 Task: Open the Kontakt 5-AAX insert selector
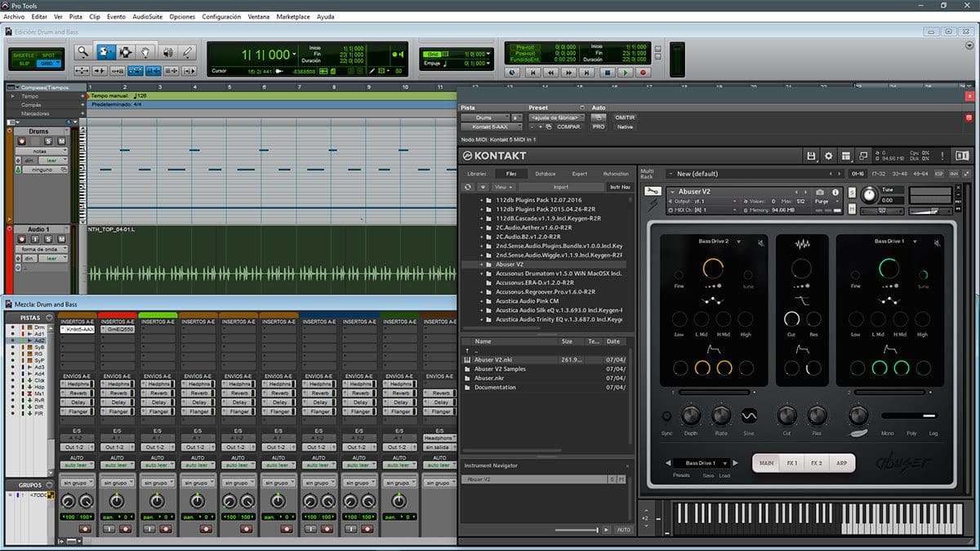pos(491,127)
